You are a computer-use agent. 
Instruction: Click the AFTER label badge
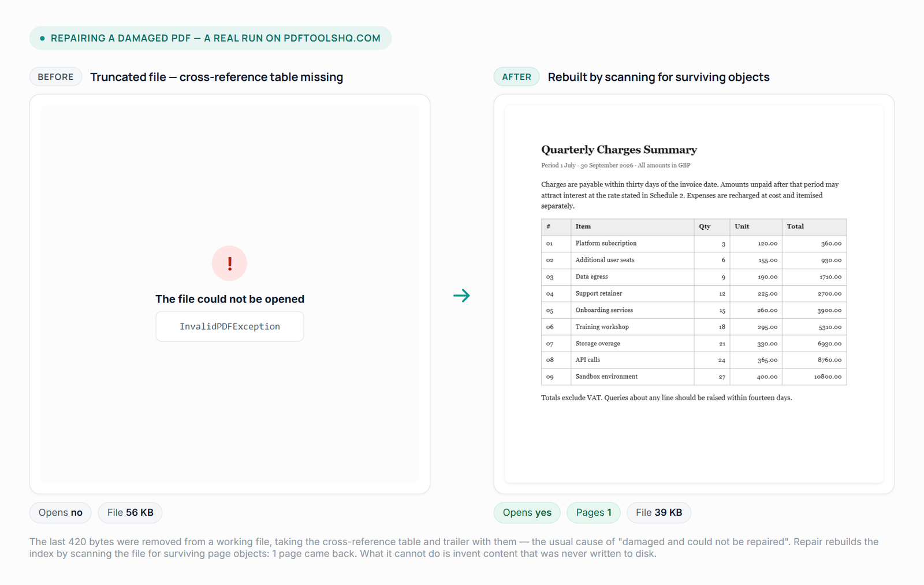[x=516, y=77]
